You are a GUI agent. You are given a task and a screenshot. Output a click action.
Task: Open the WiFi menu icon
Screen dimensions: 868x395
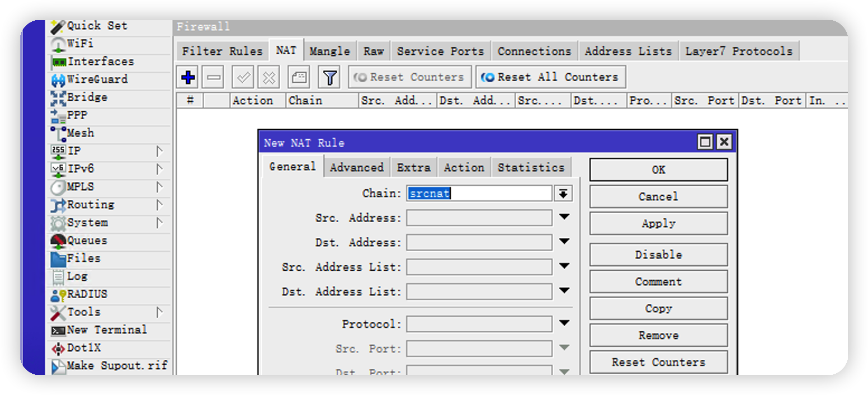pos(58,44)
